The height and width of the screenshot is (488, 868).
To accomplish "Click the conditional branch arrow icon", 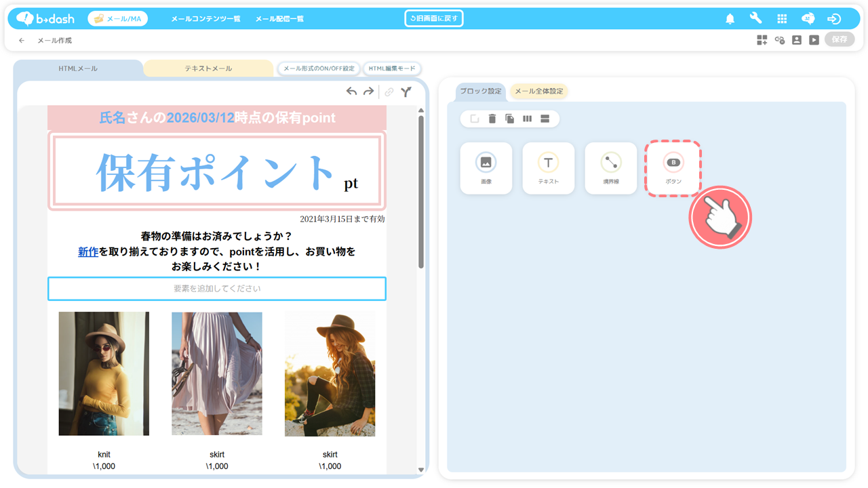I will pyautogui.click(x=406, y=92).
